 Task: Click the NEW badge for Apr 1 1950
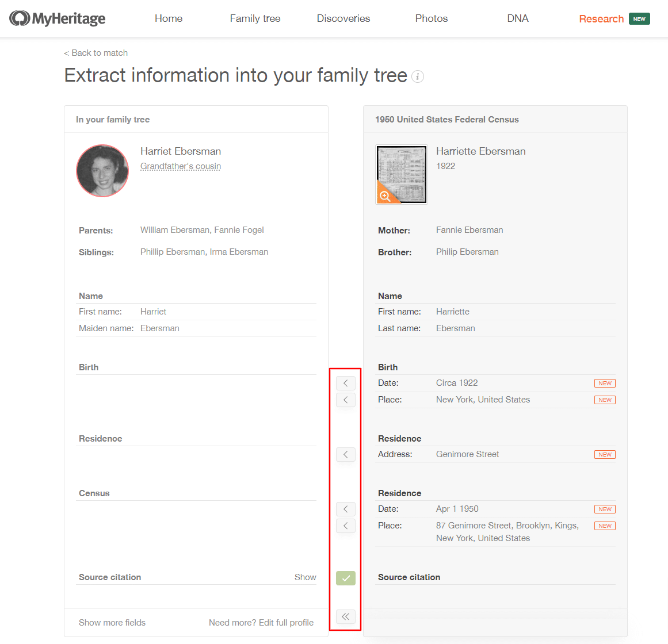point(605,509)
